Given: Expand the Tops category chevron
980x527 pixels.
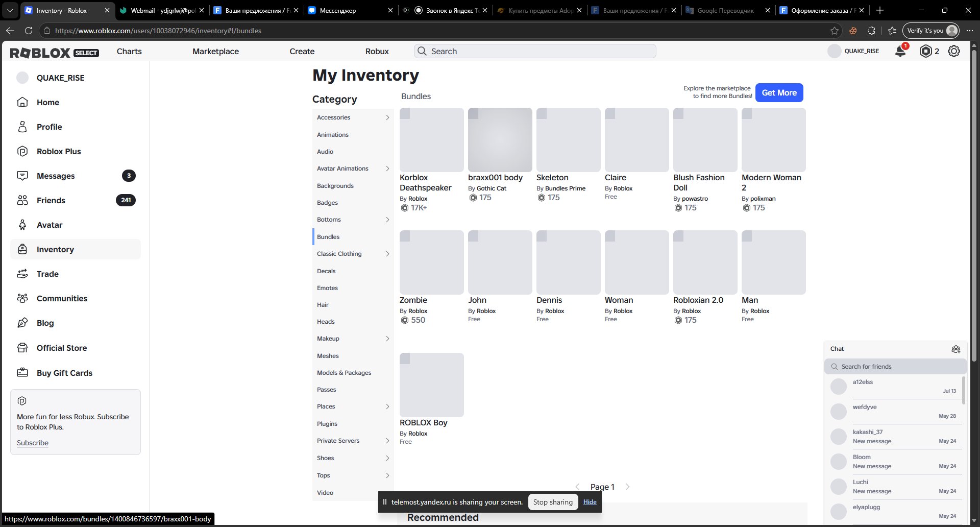Looking at the screenshot, I should (387, 475).
